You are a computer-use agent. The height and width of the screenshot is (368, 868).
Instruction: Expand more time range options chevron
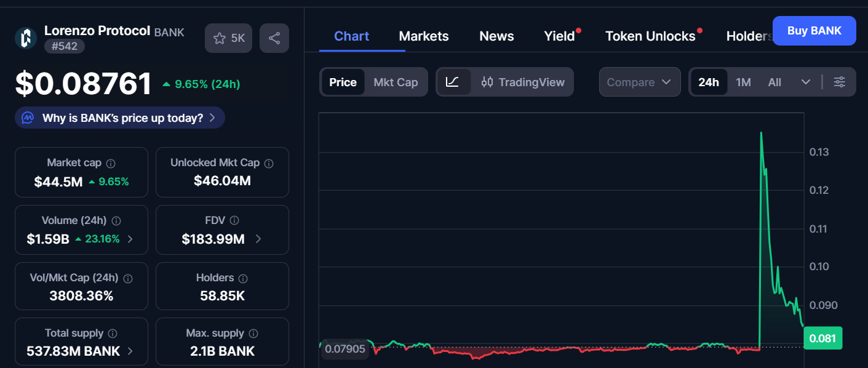click(x=806, y=82)
